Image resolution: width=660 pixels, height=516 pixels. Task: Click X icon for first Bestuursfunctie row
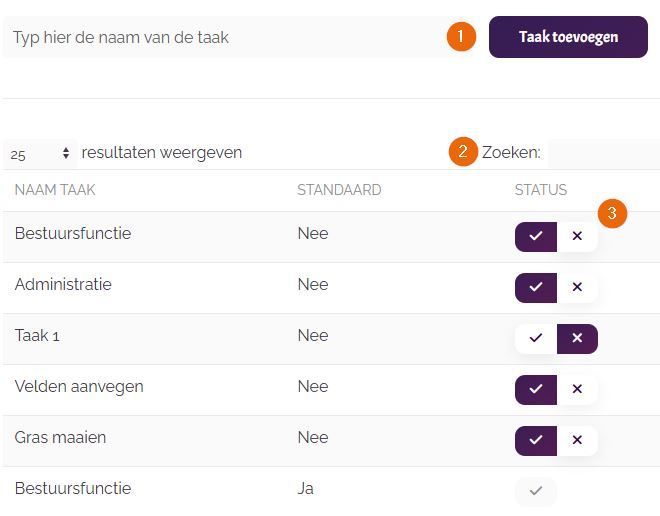coord(577,236)
